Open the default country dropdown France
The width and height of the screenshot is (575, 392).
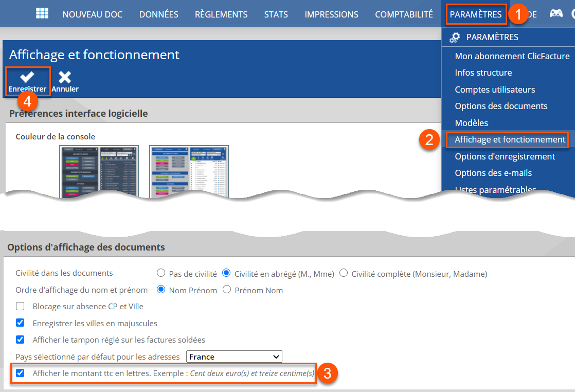click(234, 357)
